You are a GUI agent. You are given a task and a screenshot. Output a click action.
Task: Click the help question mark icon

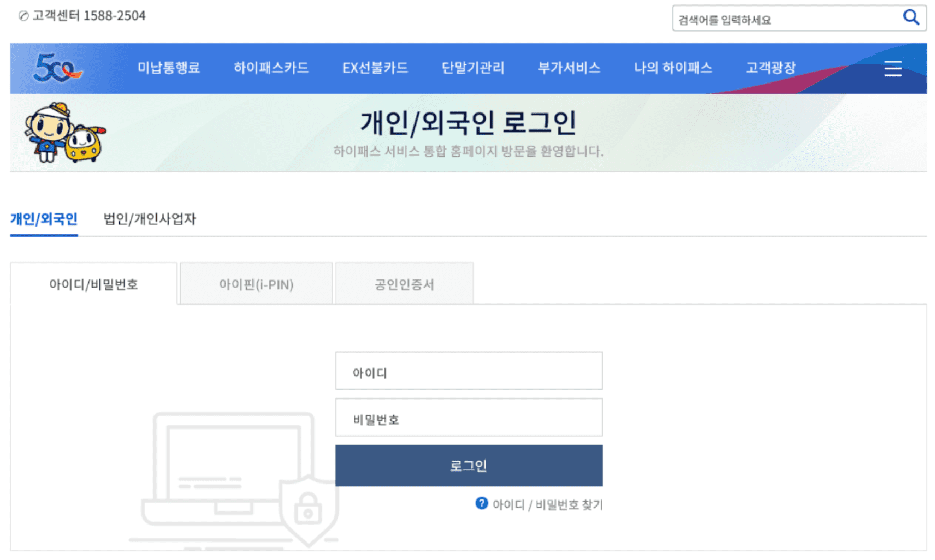pyautogui.click(x=481, y=503)
